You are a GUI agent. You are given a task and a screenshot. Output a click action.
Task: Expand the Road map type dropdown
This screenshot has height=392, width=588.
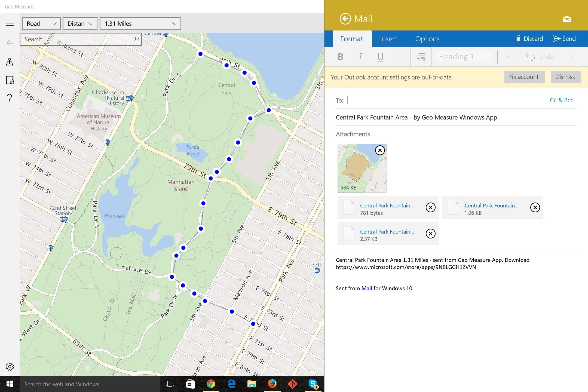(40, 24)
